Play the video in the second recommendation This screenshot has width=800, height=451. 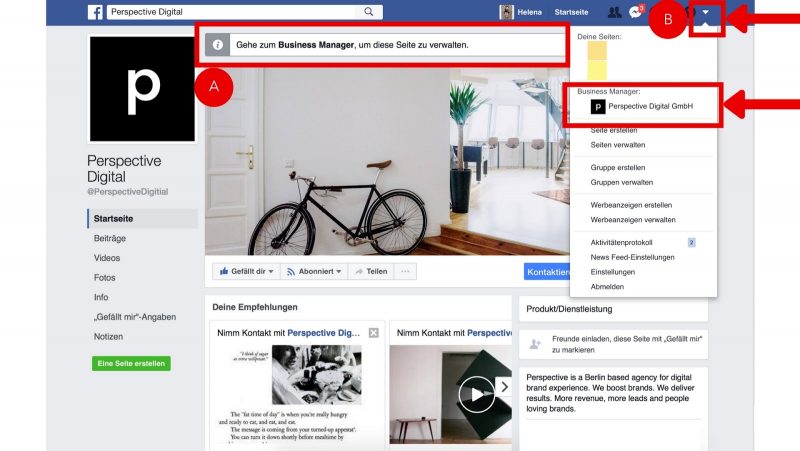477,394
